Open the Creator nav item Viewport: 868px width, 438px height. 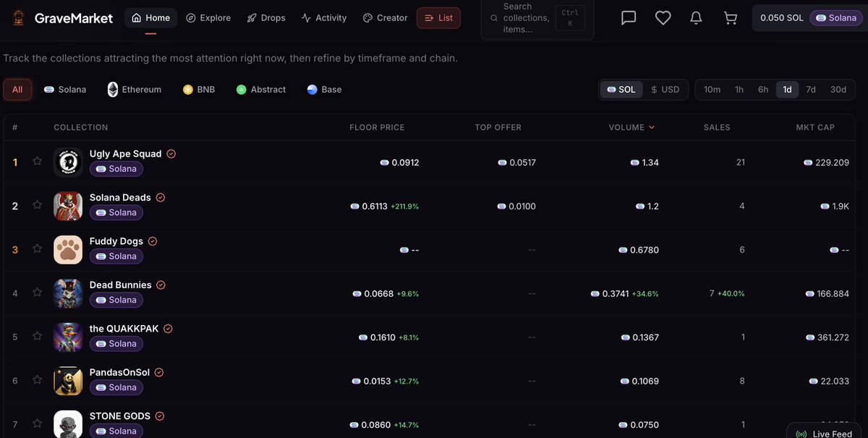pyautogui.click(x=386, y=18)
